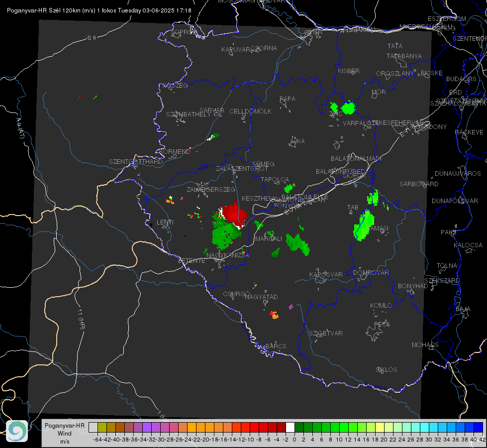Click the KÖRMEND city label

[175, 152]
